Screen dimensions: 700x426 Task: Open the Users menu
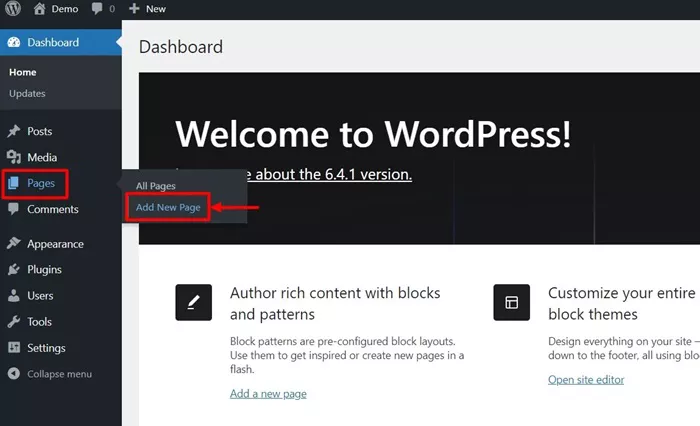[40, 296]
